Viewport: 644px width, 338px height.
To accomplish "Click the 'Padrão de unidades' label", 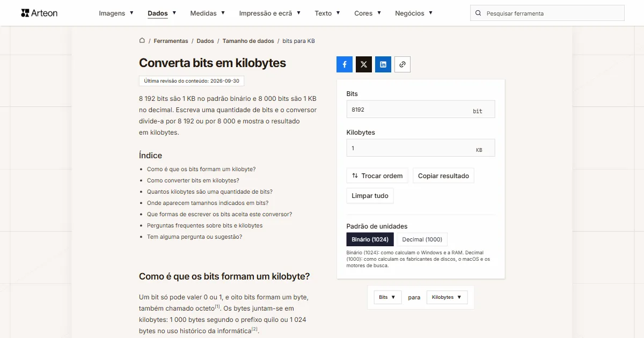I will [377, 226].
